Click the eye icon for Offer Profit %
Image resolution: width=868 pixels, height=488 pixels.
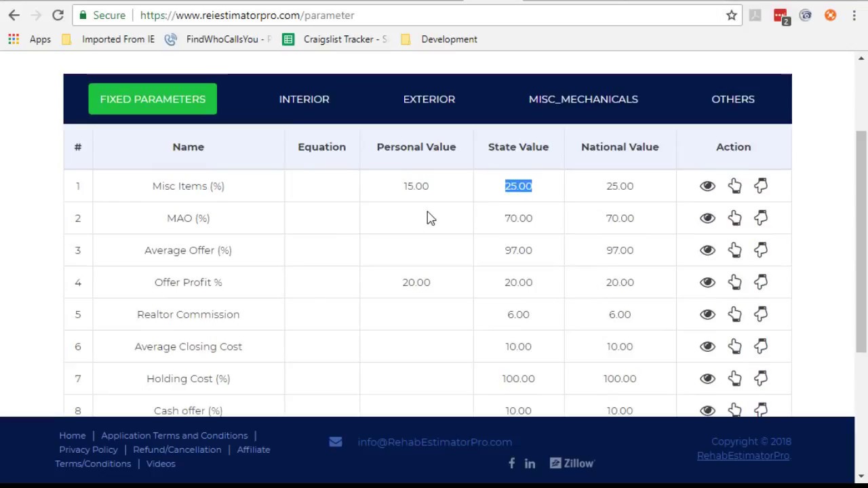(707, 282)
